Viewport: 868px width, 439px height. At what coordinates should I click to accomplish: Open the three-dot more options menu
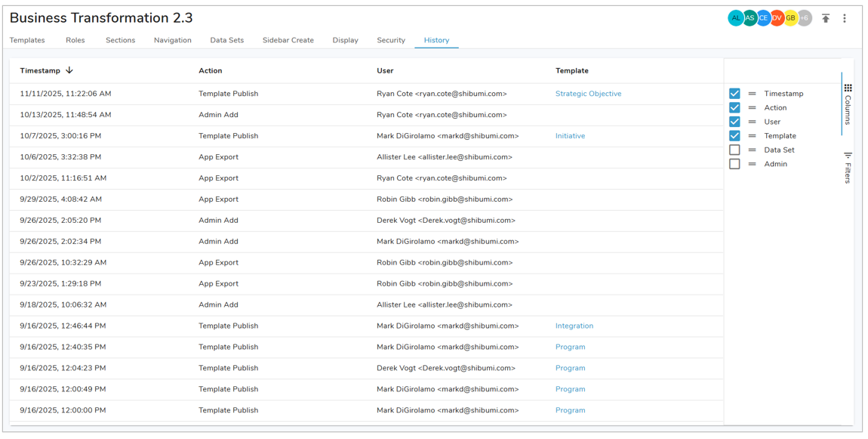[845, 18]
